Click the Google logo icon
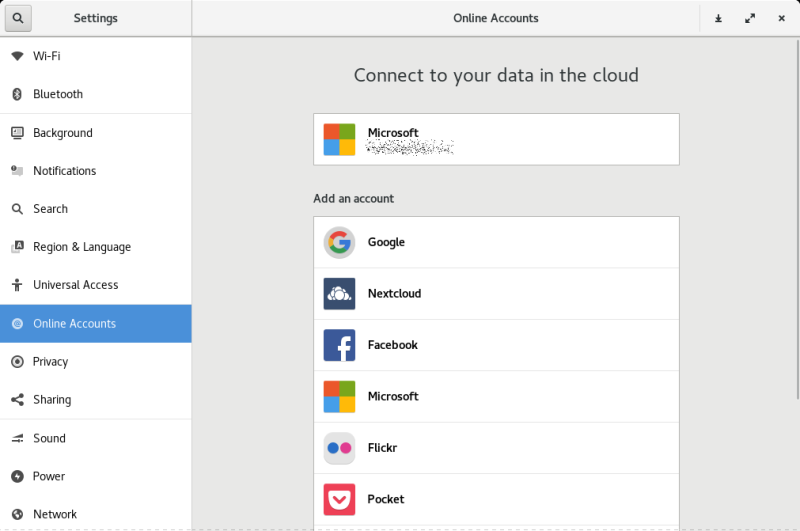 pos(339,242)
